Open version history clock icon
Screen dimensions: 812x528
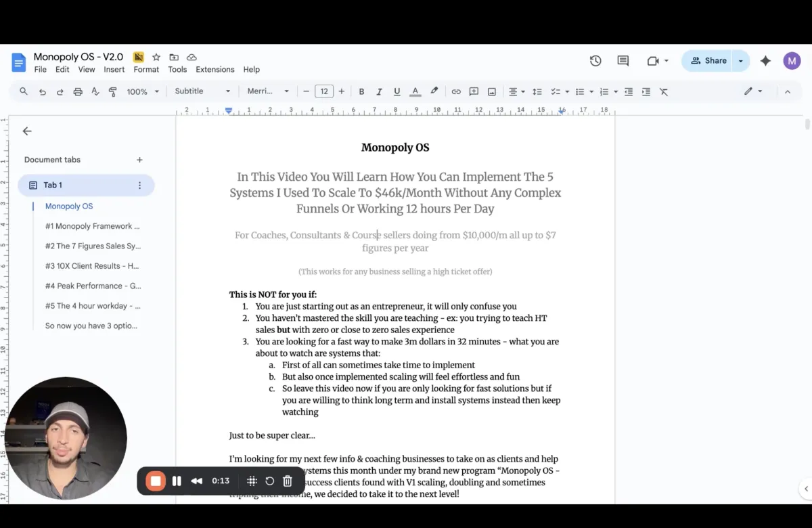click(595, 61)
